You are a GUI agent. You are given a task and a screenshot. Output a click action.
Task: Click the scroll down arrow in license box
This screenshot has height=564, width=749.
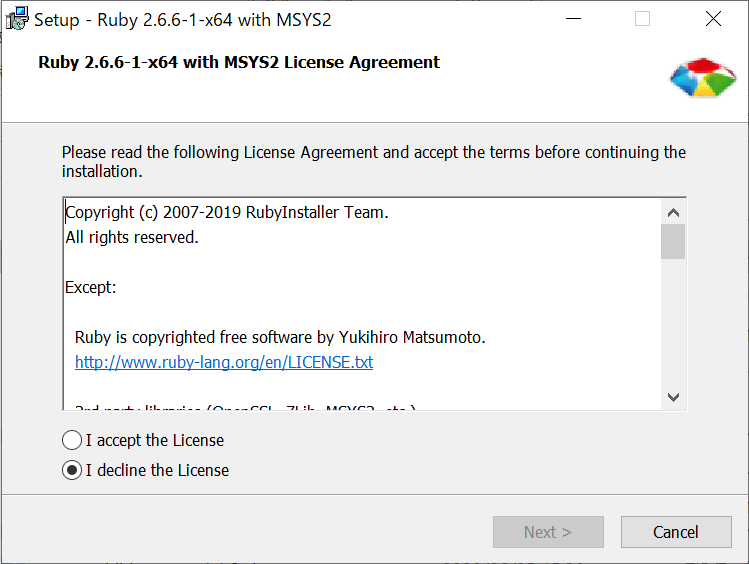point(673,397)
